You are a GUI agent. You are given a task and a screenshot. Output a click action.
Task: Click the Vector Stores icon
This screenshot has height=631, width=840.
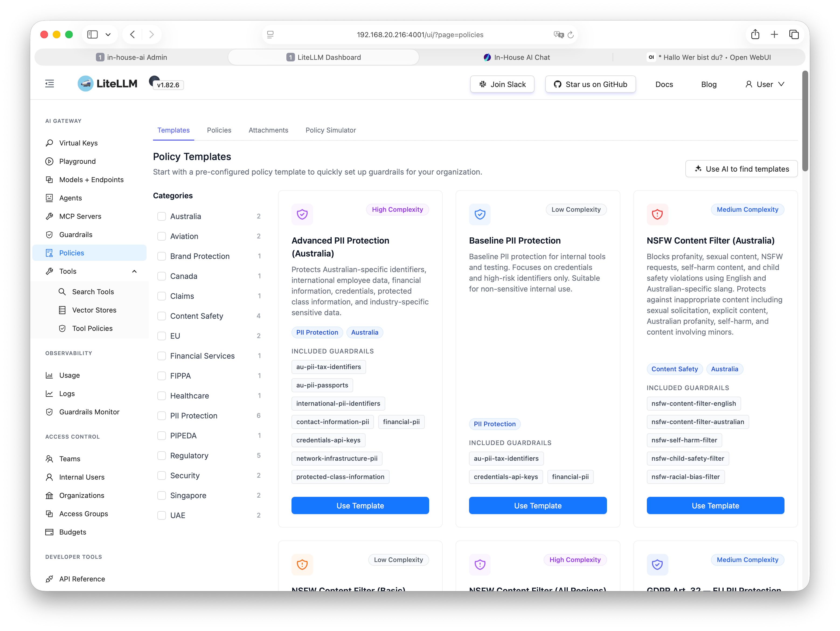[x=62, y=310]
